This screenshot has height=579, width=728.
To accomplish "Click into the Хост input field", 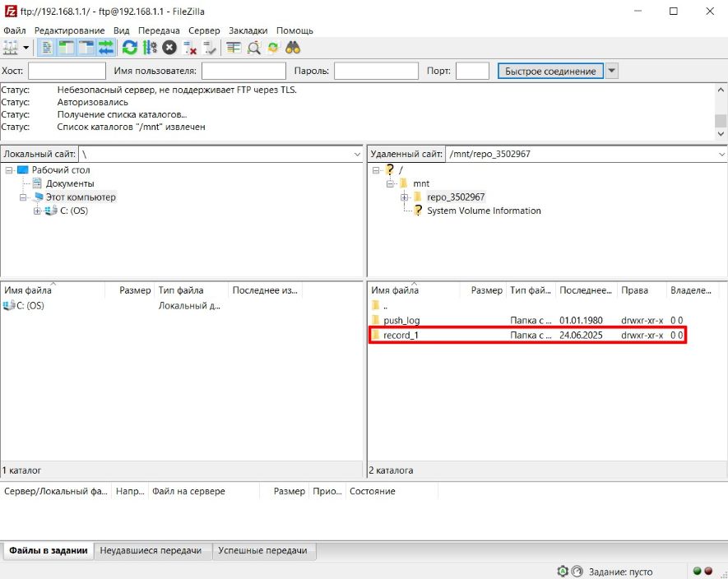I will click(67, 72).
